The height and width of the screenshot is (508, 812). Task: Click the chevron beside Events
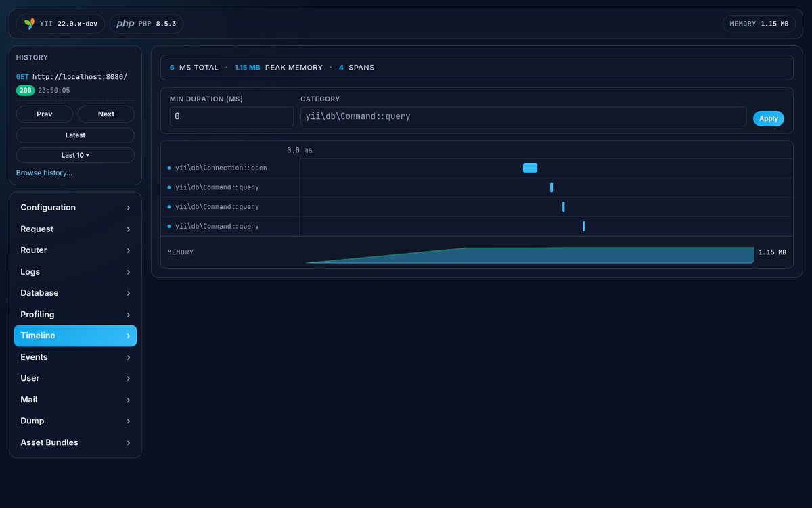coord(129,357)
